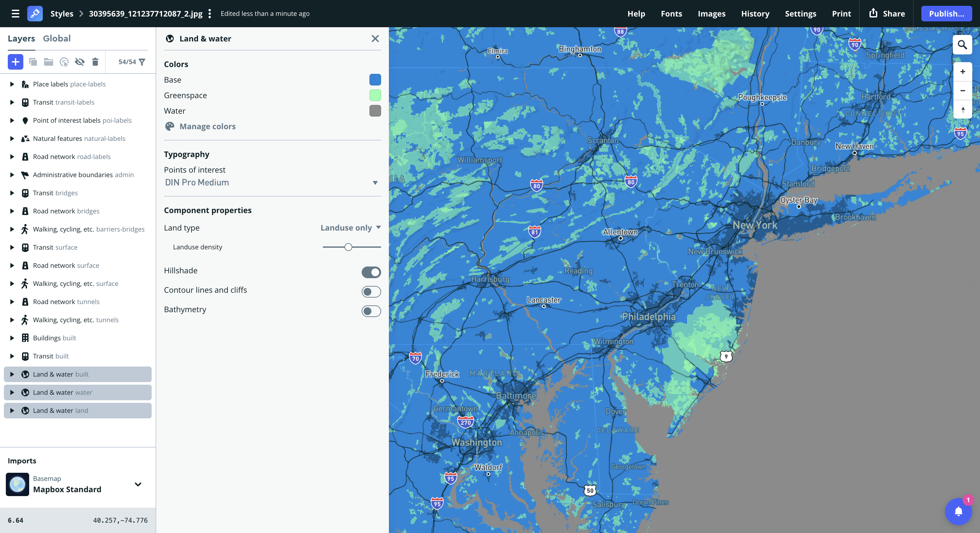The image size is (980, 533).
Task: Open the Land type dropdown
Action: [x=350, y=228]
